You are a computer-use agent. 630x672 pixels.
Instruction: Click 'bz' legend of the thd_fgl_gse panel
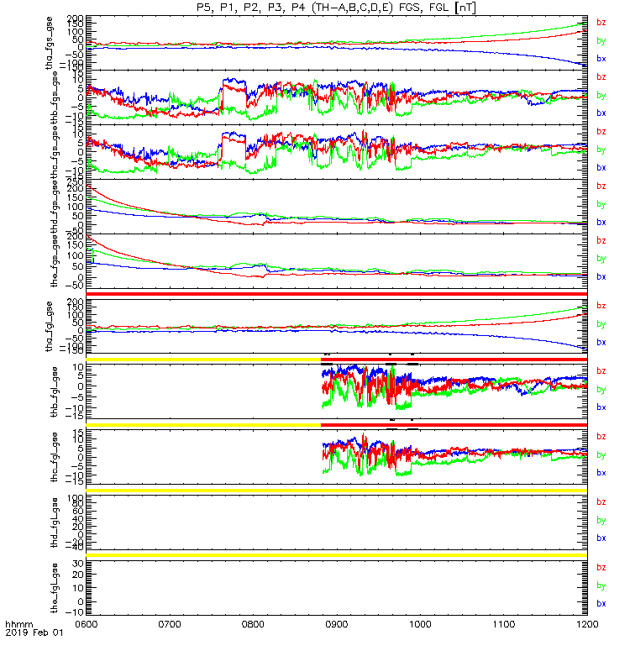[601, 501]
